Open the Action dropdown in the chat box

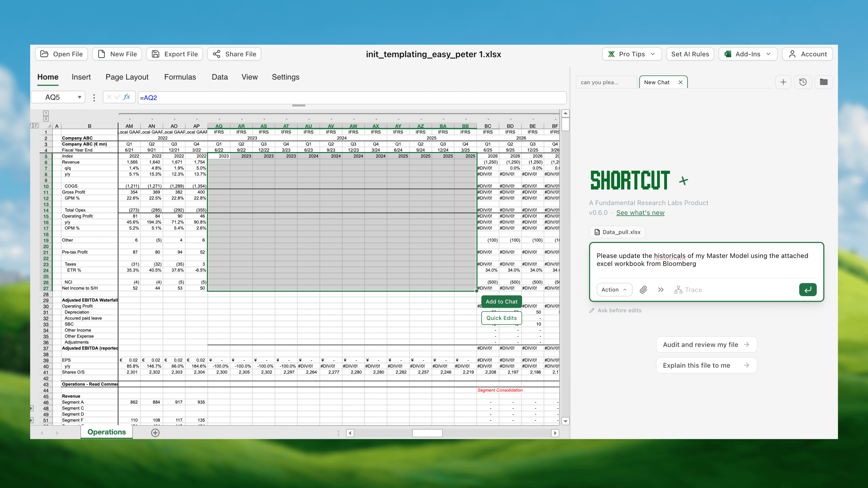pos(614,289)
